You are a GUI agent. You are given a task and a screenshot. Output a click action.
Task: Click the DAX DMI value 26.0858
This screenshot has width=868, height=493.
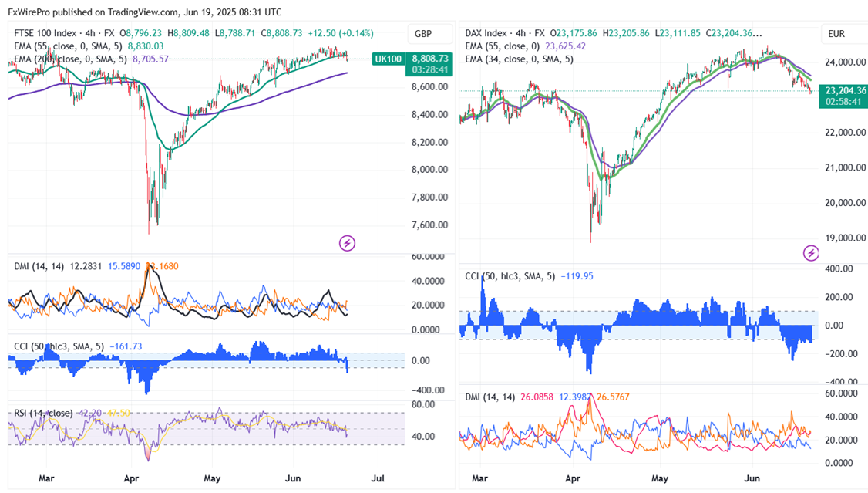[537, 397]
